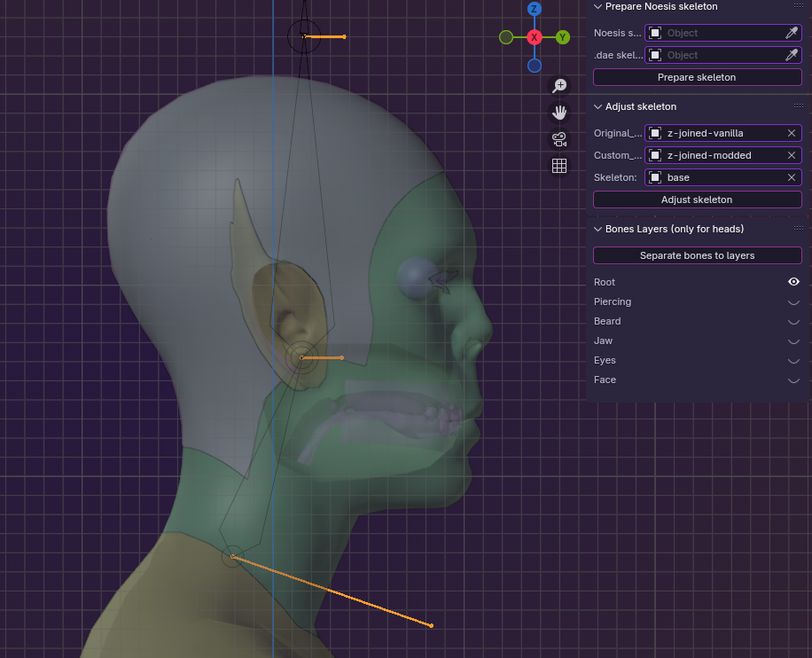
Task: Enable the grid overlay icon below the camera tool
Action: pos(559,165)
